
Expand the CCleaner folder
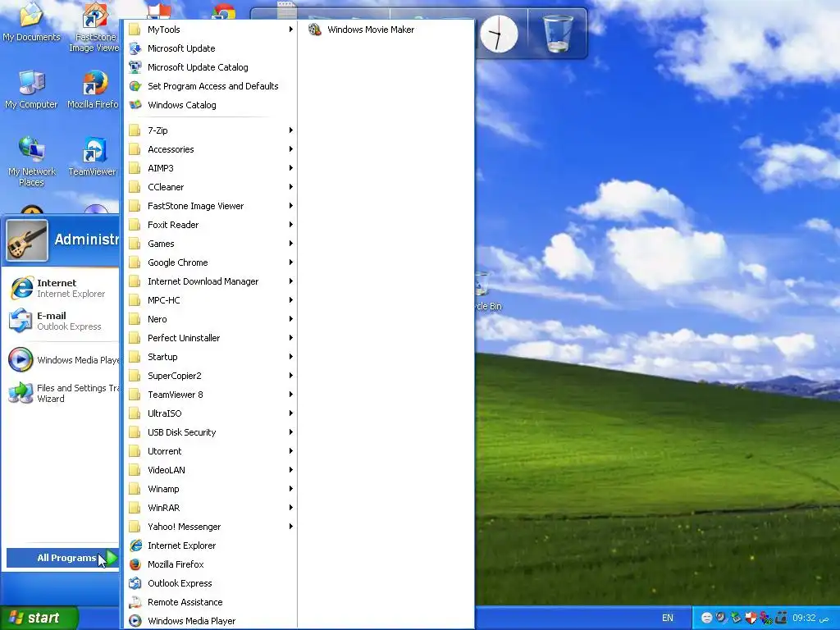click(209, 187)
